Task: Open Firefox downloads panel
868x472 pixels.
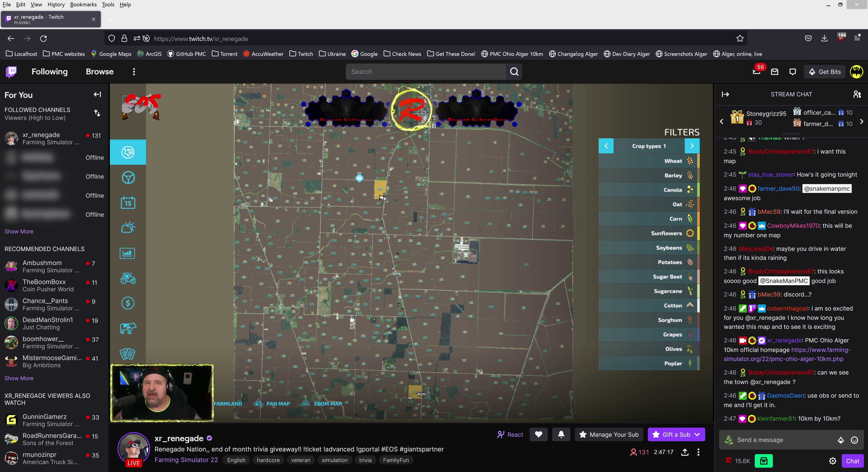Action: point(824,38)
